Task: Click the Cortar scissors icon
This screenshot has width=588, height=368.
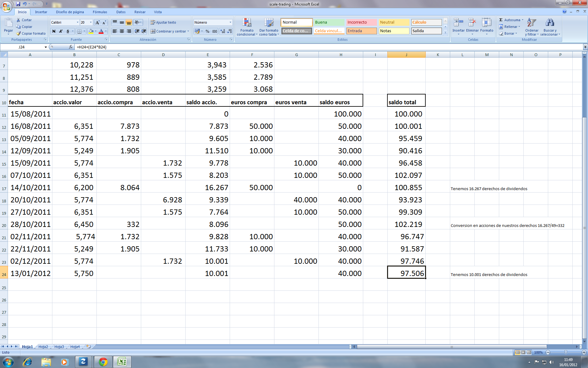Action: 19,20
